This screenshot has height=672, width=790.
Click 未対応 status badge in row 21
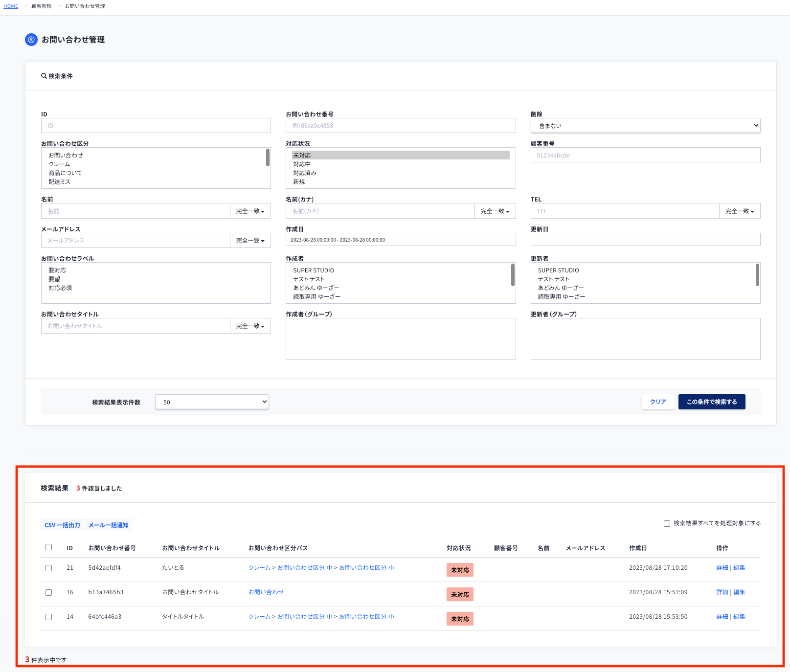460,570
